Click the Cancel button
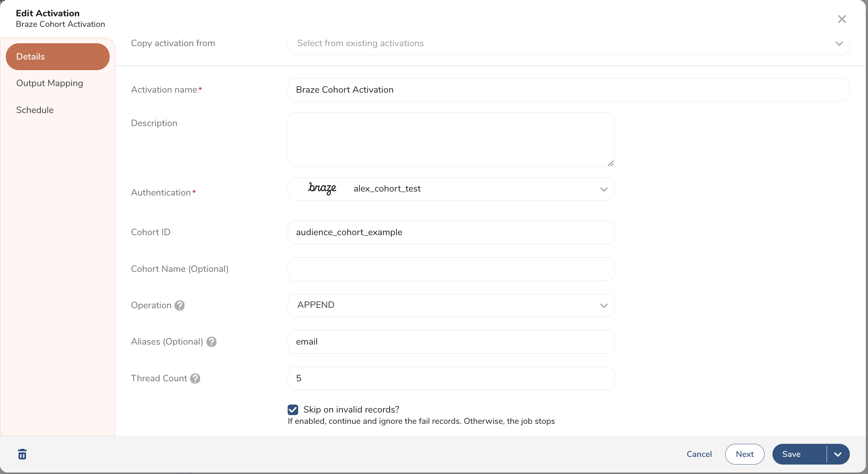 [699, 454]
